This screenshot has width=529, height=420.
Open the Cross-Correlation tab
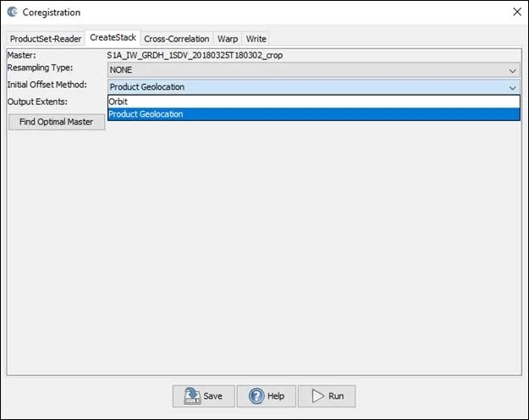coord(177,39)
